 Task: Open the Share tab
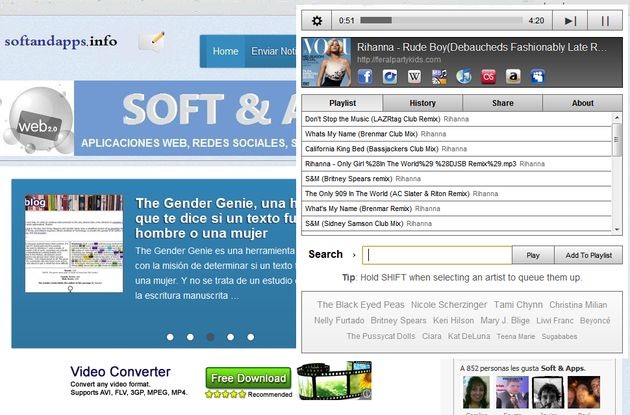click(503, 103)
